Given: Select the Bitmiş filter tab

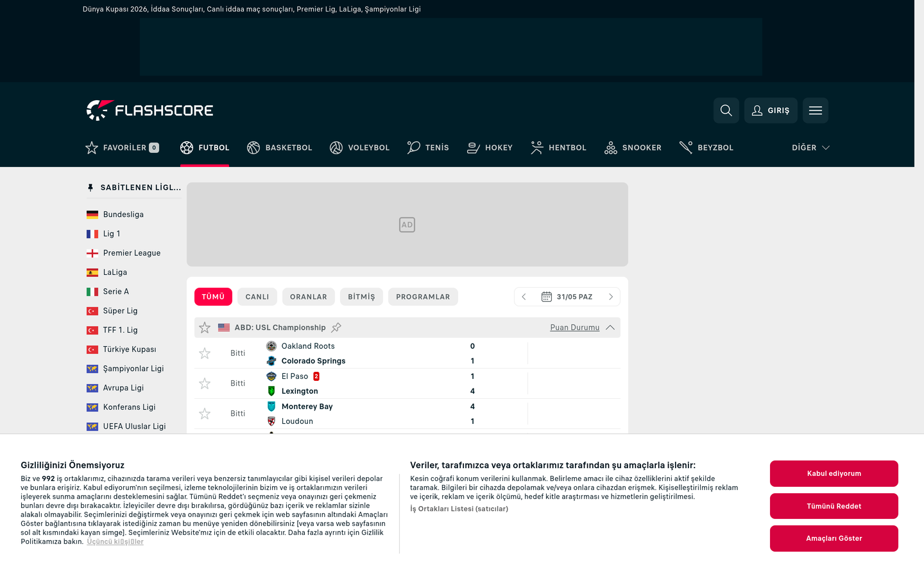Looking at the screenshot, I should point(361,297).
